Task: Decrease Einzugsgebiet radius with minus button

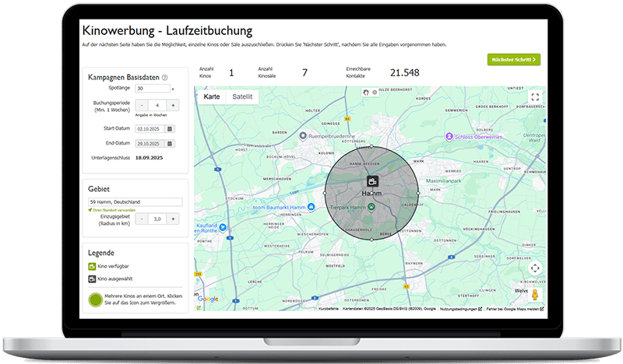Action: click(141, 219)
